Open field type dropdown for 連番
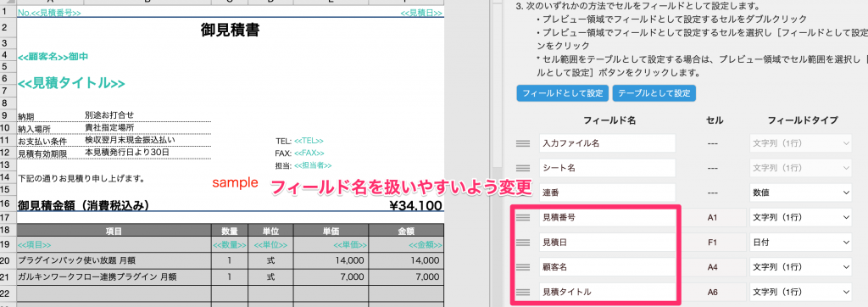 coord(800,193)
